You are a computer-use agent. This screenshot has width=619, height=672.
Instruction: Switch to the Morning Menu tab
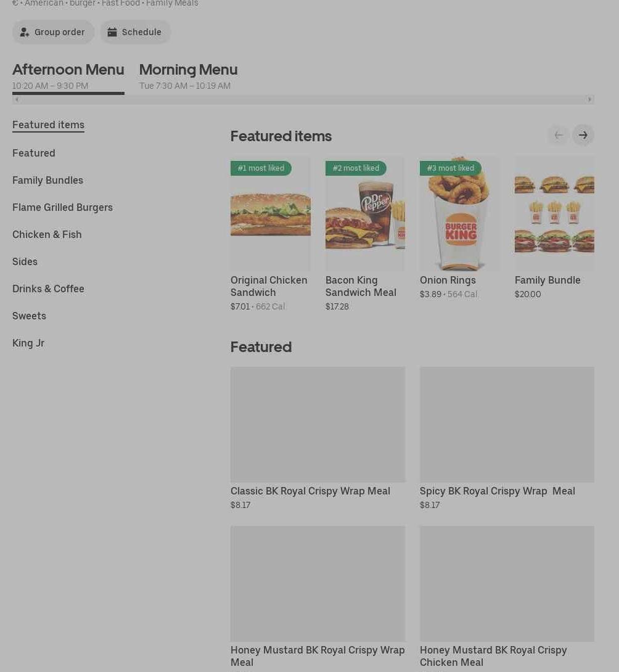click(x=188, y=76)
